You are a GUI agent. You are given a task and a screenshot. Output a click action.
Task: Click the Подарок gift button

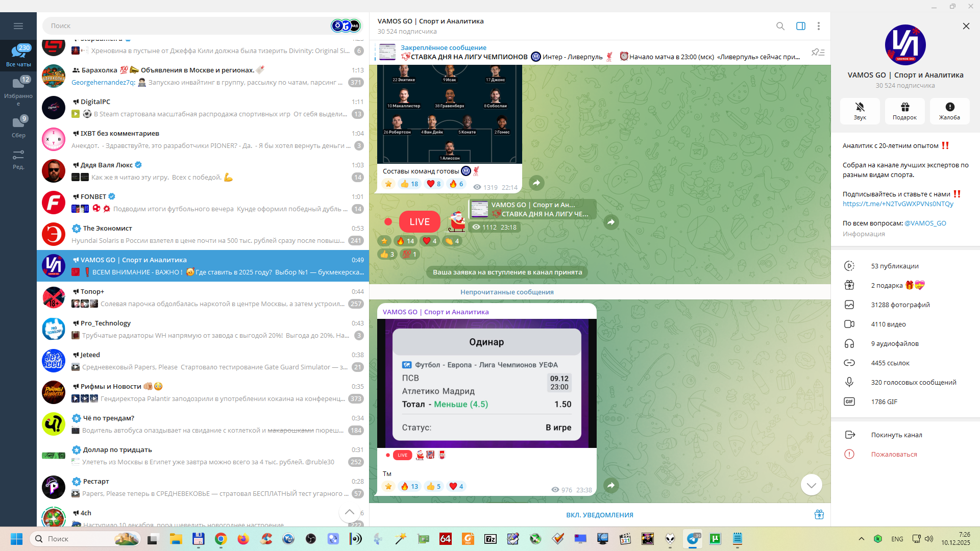(904, 111)
